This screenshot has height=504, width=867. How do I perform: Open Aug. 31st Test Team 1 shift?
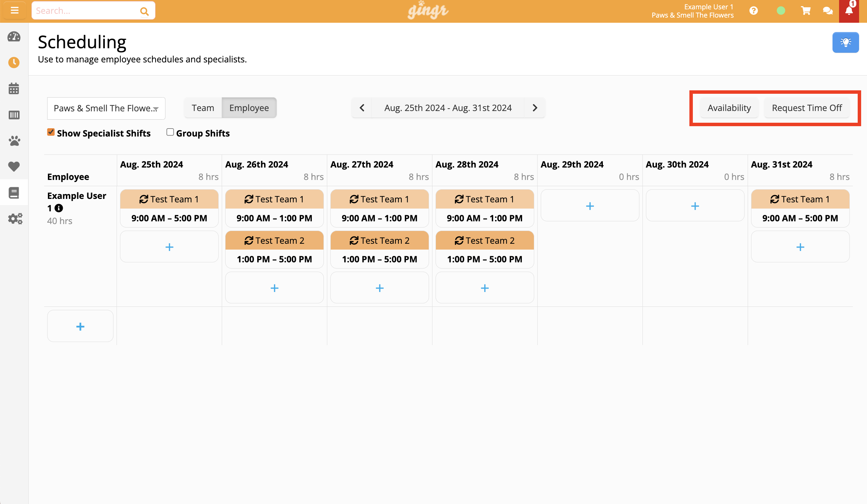pos(800,208)
